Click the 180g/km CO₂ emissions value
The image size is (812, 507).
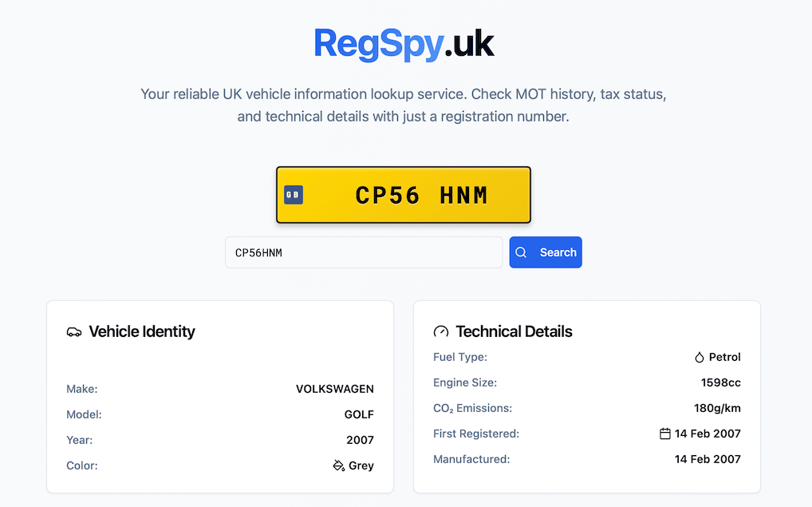[x=717, y=409]
